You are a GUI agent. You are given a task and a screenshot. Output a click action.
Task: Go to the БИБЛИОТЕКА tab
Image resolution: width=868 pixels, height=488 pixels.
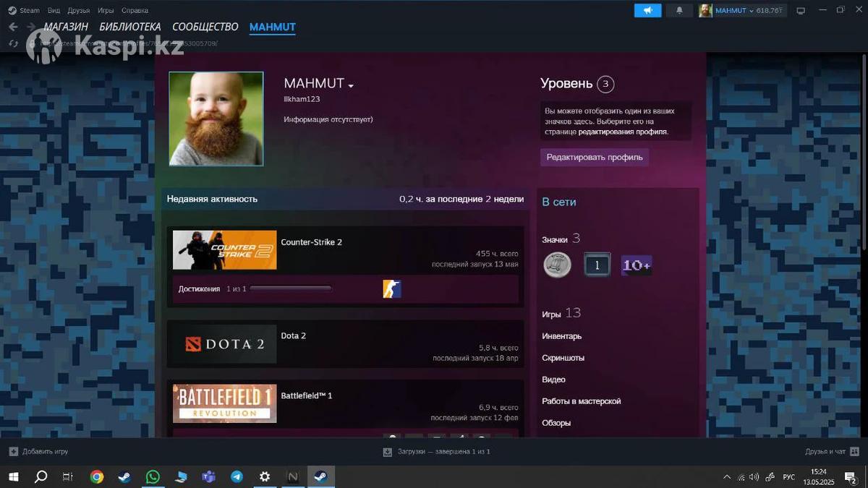(130, 27)
